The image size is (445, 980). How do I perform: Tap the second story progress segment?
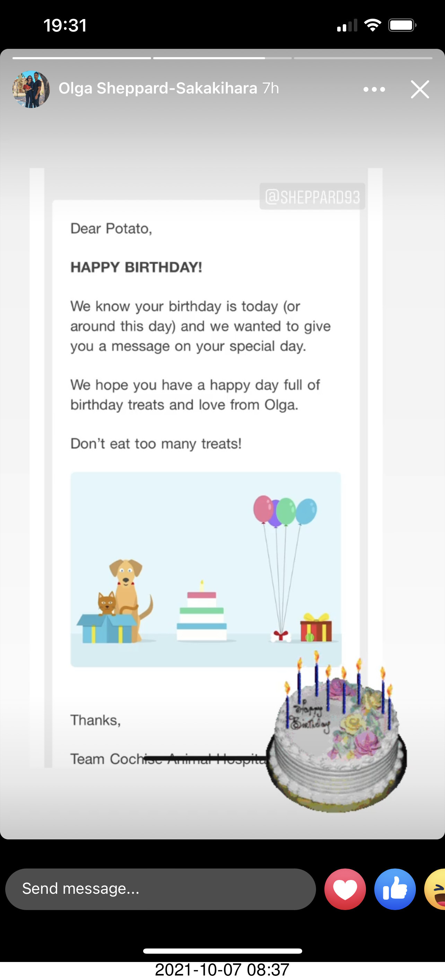click(x=222, y=58)
